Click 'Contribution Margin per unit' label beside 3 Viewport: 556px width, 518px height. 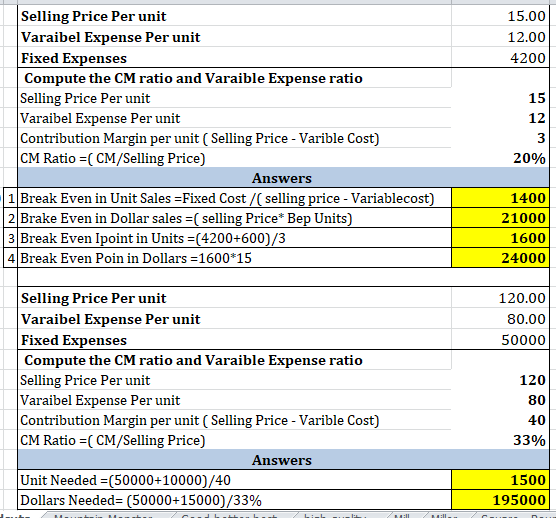point(200,138)
